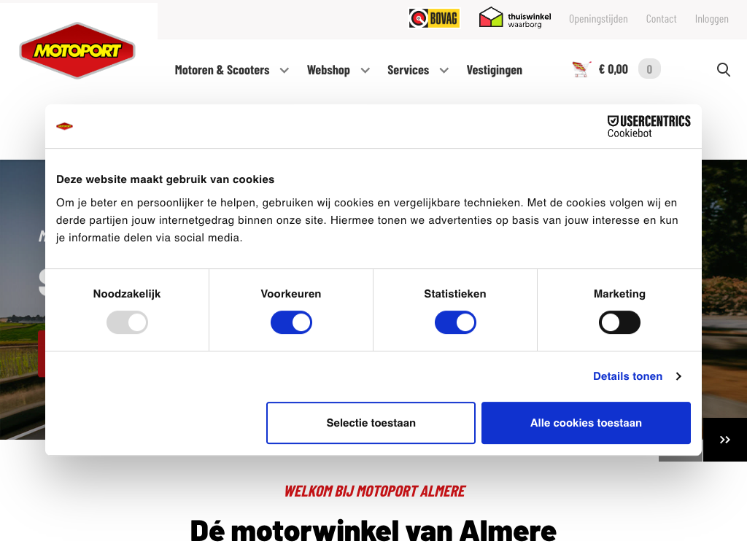Click the Thuiswinkel Waarborg badge

[x=514, y=18]
